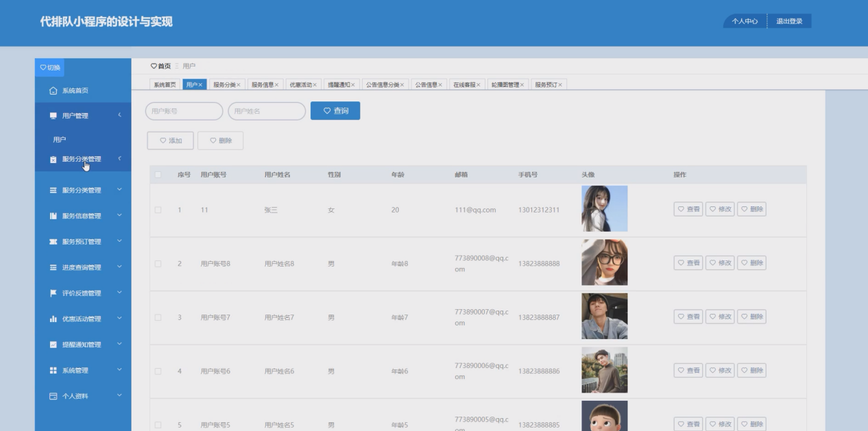This screenshot has height=431, width=868.
Task: Click 修改 button for user 张三
Action: [x=720, y=209]
